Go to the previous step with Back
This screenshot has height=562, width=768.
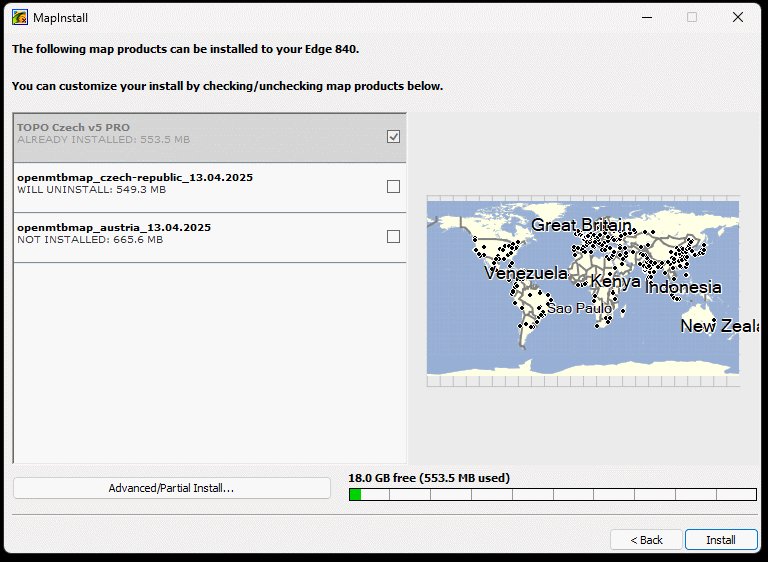(646, 540)
